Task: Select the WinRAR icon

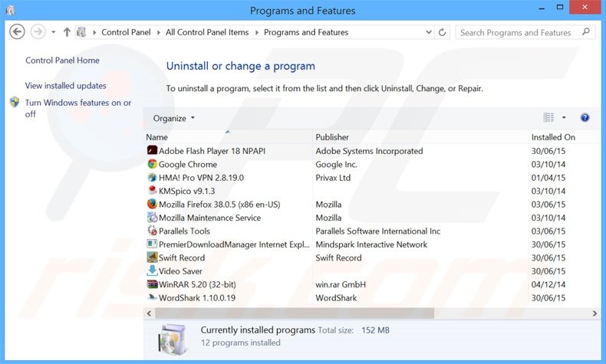Action: pyautogui.click(x=153, y=284)
